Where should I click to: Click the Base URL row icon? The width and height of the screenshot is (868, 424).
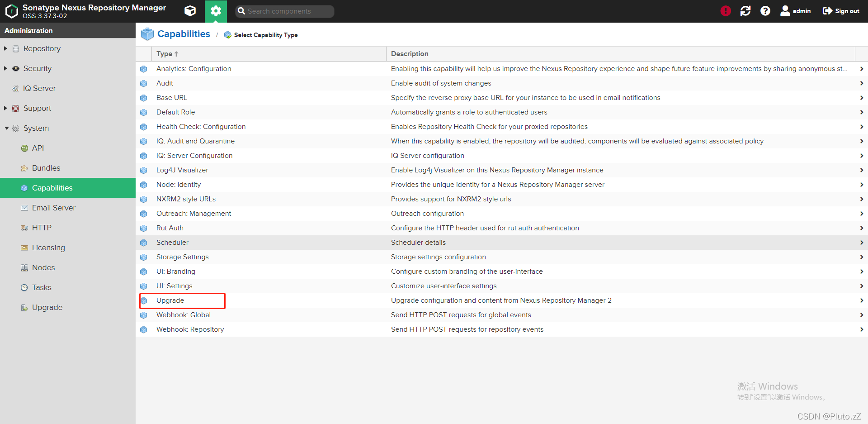tap(144, 98)
